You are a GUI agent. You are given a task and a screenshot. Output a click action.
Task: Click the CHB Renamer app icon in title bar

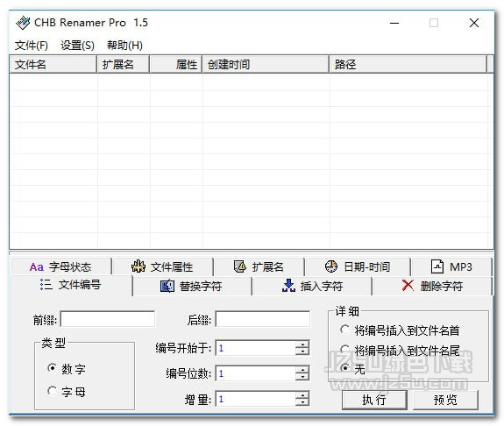point(23,23)
